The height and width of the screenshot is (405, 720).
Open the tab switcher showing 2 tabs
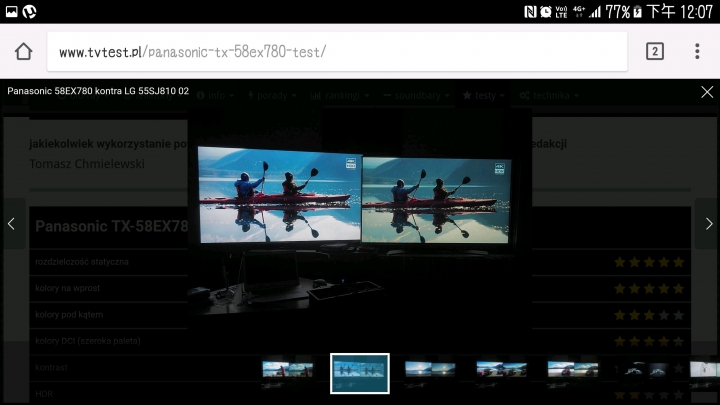655,51
